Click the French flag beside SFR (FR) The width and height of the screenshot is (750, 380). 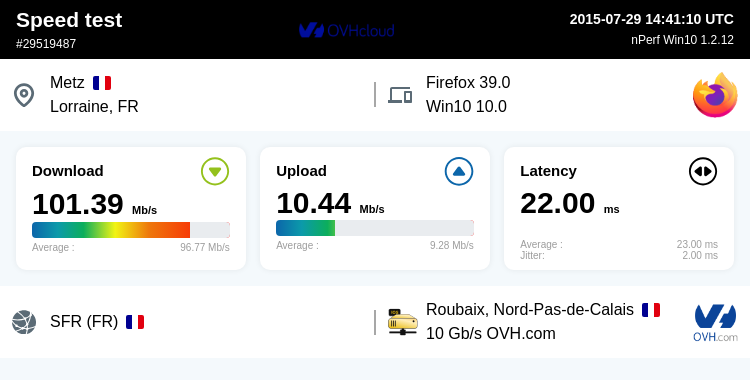click(x=135, y=322)
